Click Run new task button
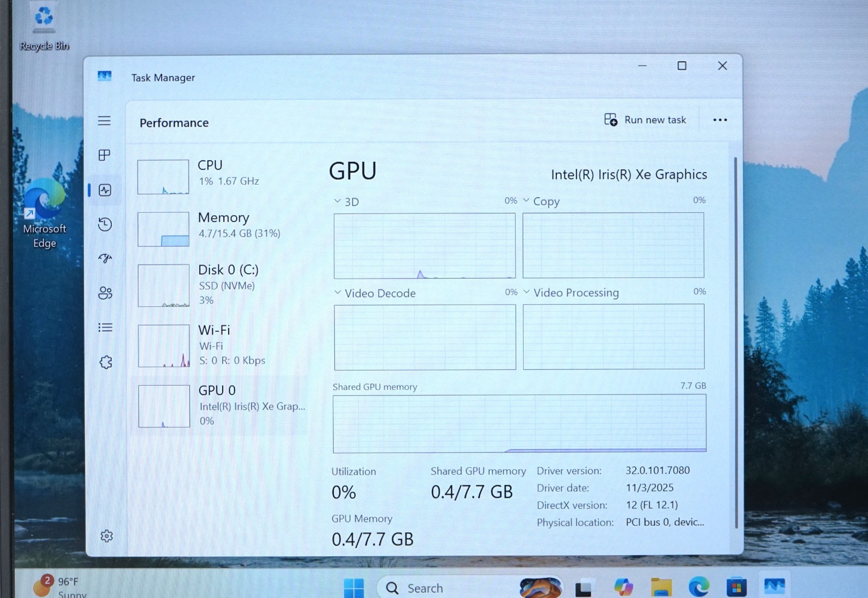The height and width of the screenshot is (598, 868). (x=645, y=120)
